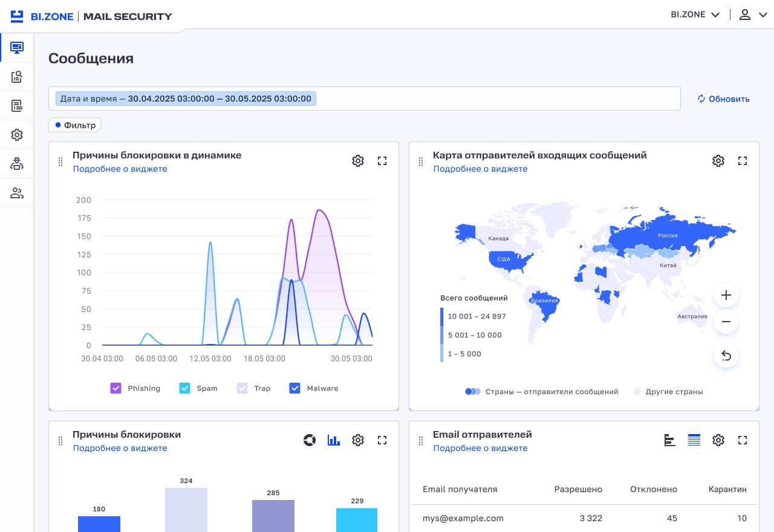Open the message search sidebar icon
The image size is (774, 532).
17,77
